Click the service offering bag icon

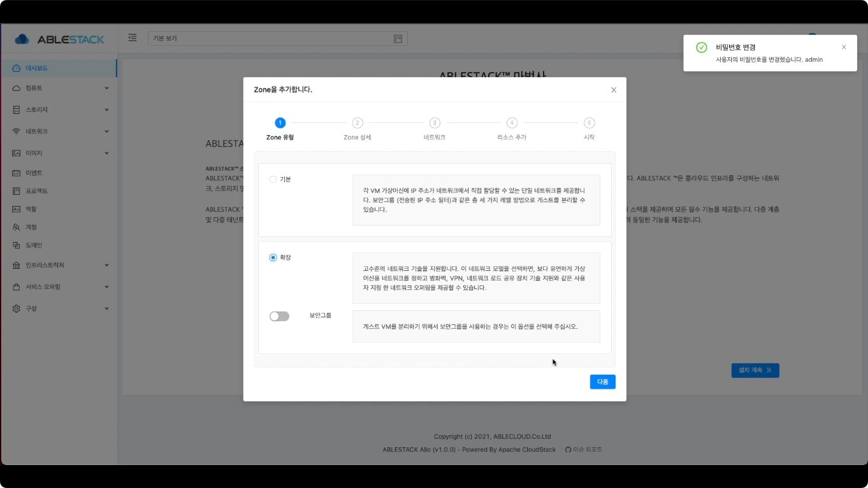click(x=17, y=287)
